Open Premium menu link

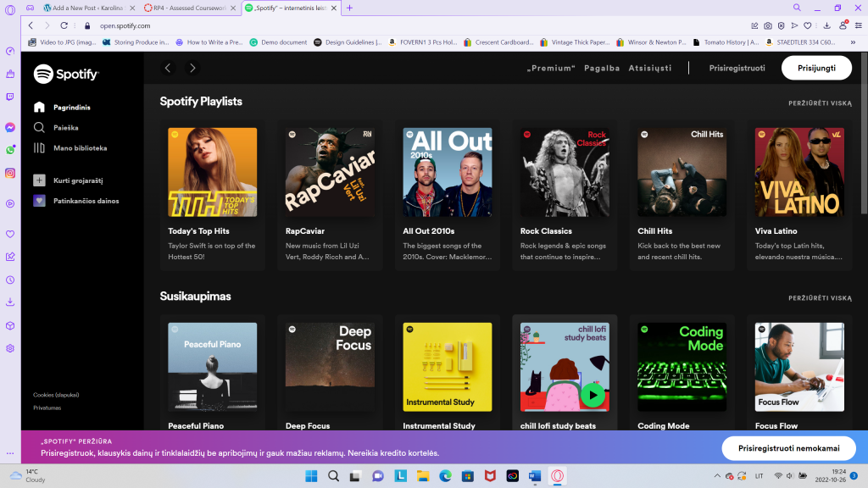551,68
